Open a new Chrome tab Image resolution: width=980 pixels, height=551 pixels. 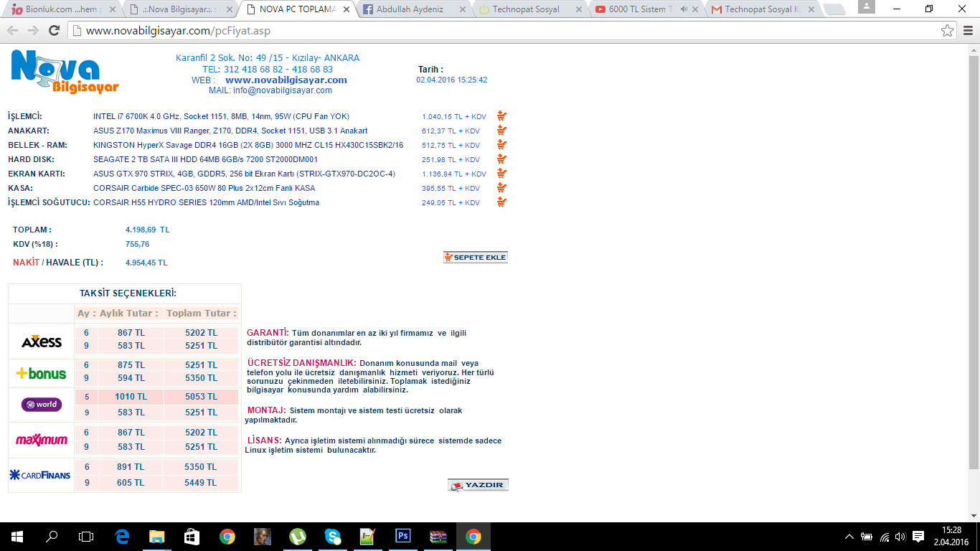(834, 9)
